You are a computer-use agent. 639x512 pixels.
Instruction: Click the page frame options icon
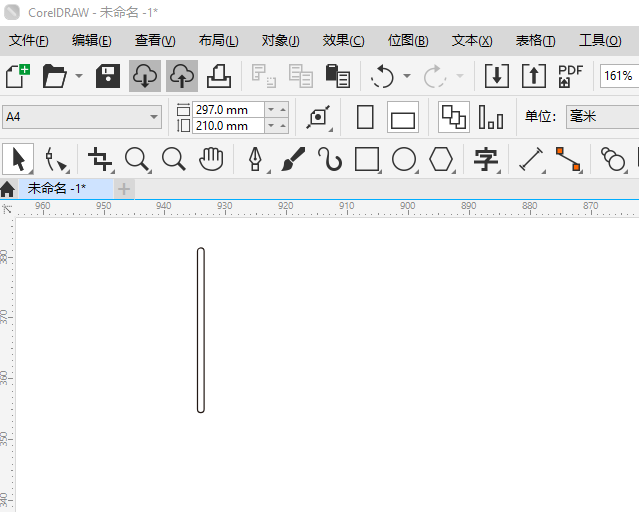coord(319,117)
